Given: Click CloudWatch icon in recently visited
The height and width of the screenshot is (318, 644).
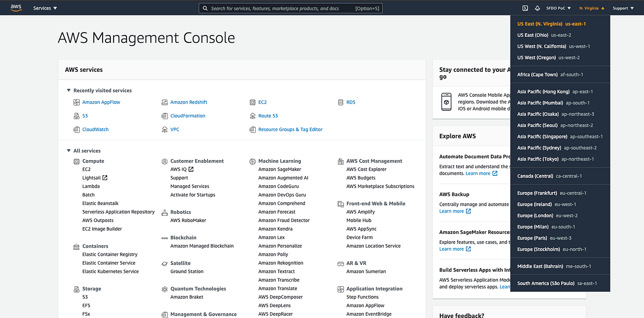Looking at the screenshot, I should click(77, 130).
